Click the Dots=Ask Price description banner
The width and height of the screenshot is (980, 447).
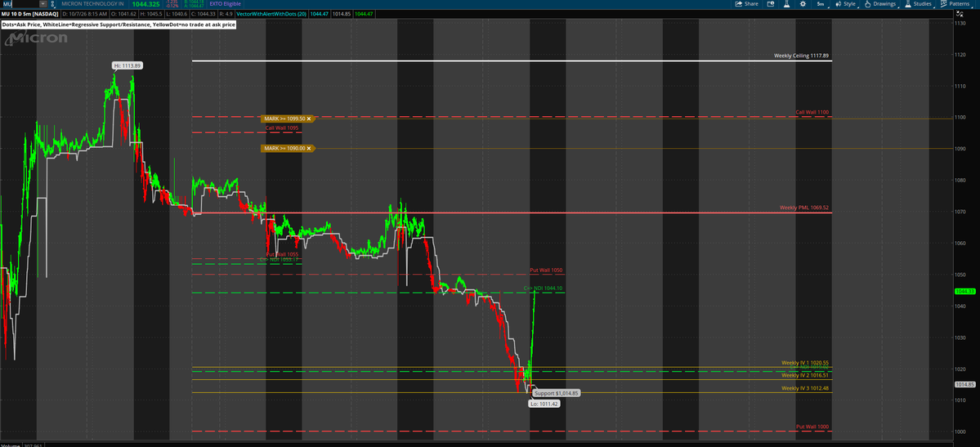[x=119, y=25]
